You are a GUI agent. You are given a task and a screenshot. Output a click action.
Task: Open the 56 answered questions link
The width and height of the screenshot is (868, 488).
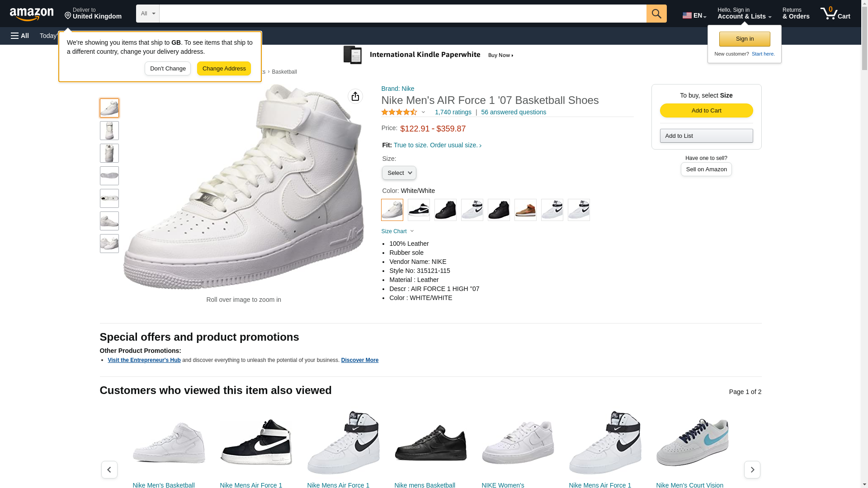pos(513,112)
